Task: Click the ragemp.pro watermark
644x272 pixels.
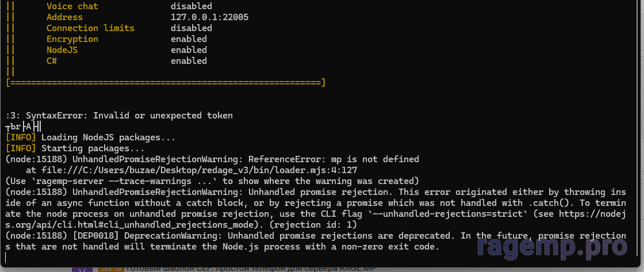Action: pyautogui.click(x=551, y=246)
